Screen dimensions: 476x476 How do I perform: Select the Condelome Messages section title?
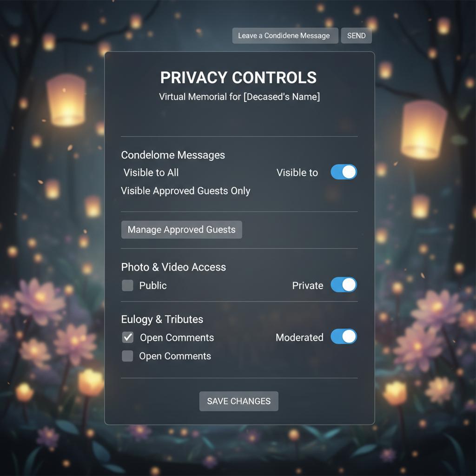[x=173, y=155]
